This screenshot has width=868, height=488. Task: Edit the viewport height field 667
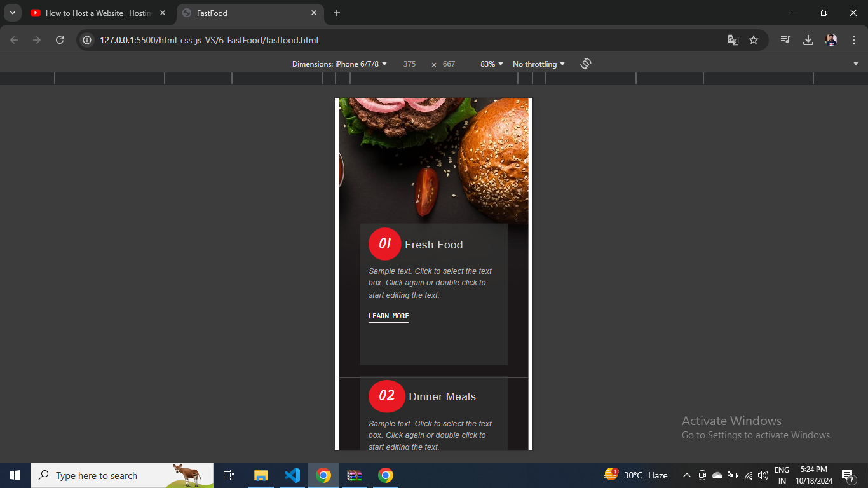449,64
